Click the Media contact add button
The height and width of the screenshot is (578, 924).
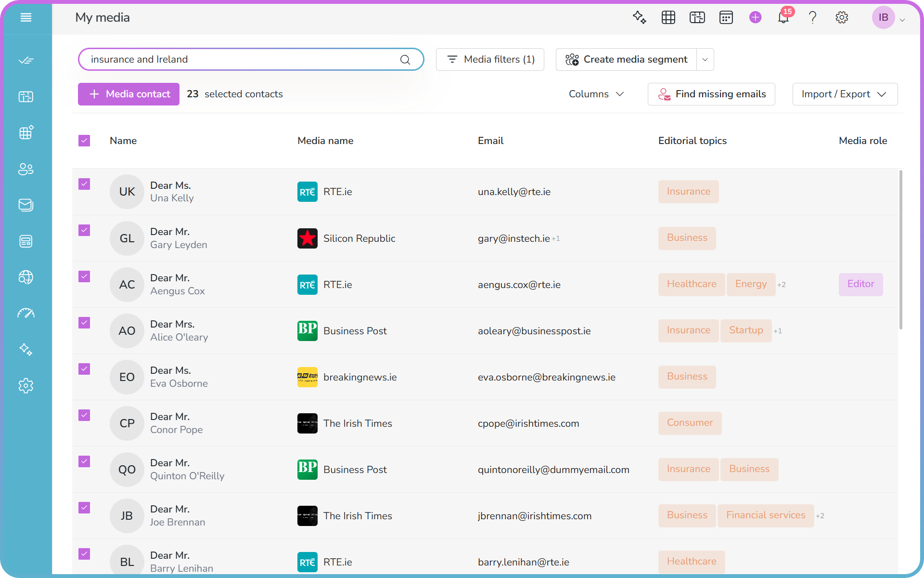[128, 94]
